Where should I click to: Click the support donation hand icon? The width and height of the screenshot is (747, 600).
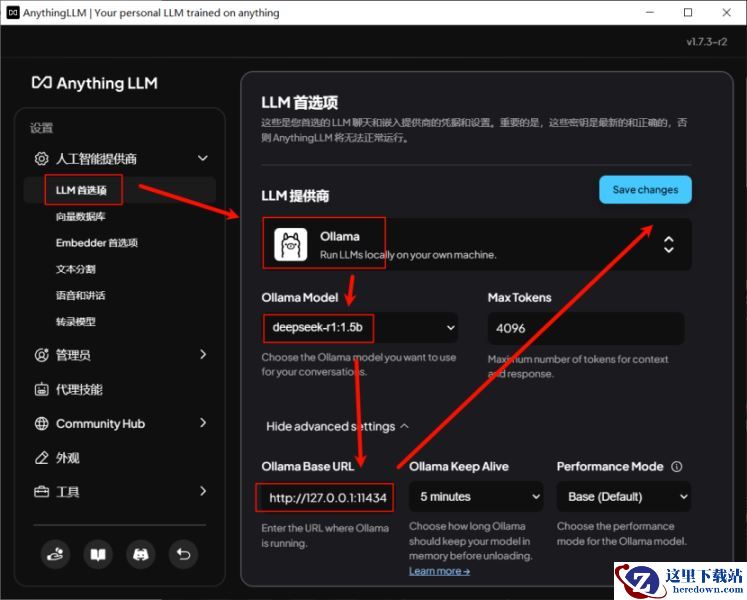coord(56,553)
